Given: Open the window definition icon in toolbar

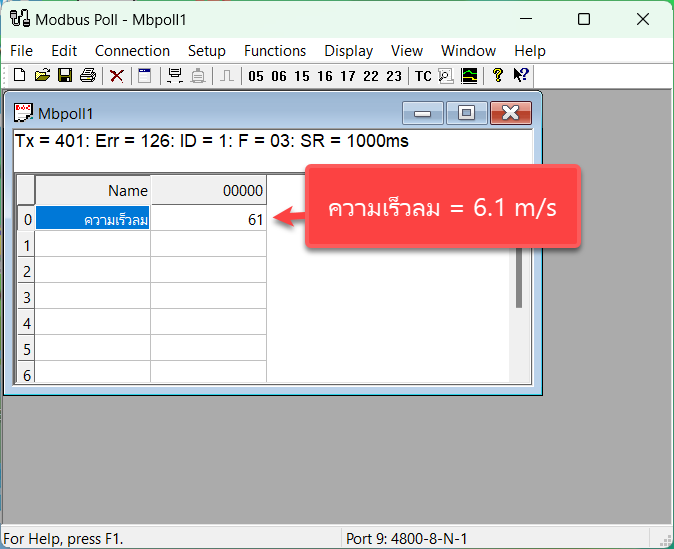Looking at the screenshot, I should click(144, 76).
